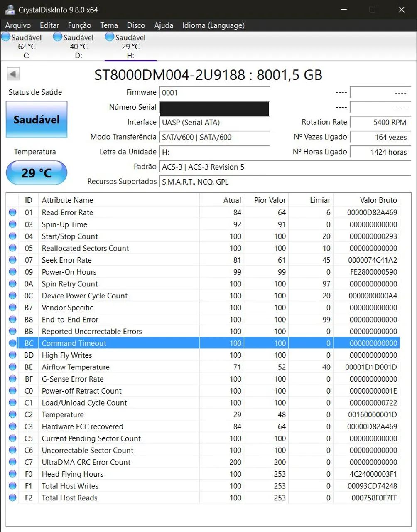
Task: Open the Tema menu
Action: point(109,25)
